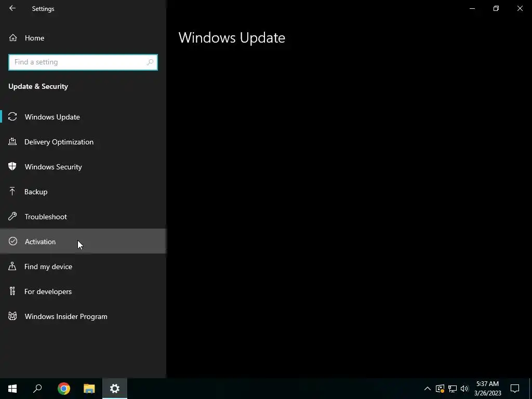Open the Action Center notifications icon
The image size is (532, 399).
515,389
